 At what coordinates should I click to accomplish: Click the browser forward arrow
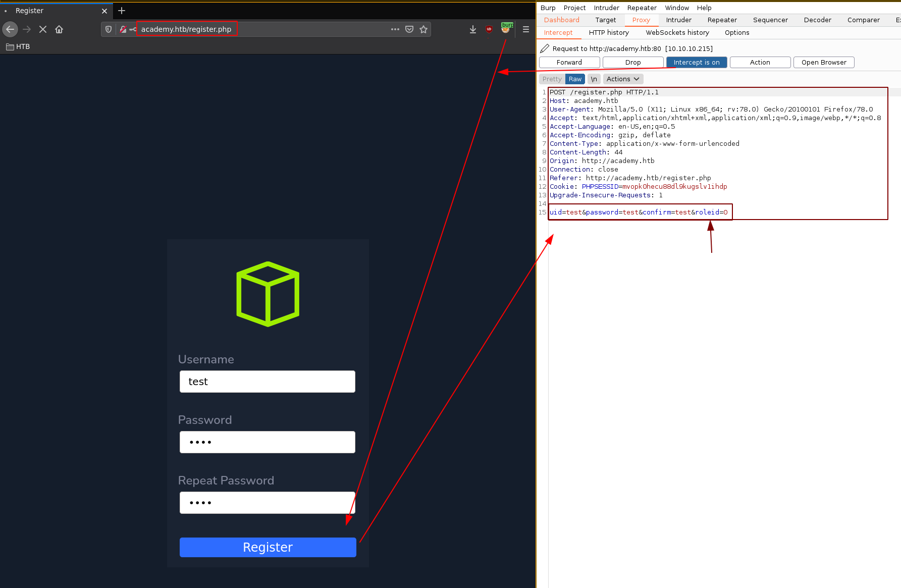(27, 29)
